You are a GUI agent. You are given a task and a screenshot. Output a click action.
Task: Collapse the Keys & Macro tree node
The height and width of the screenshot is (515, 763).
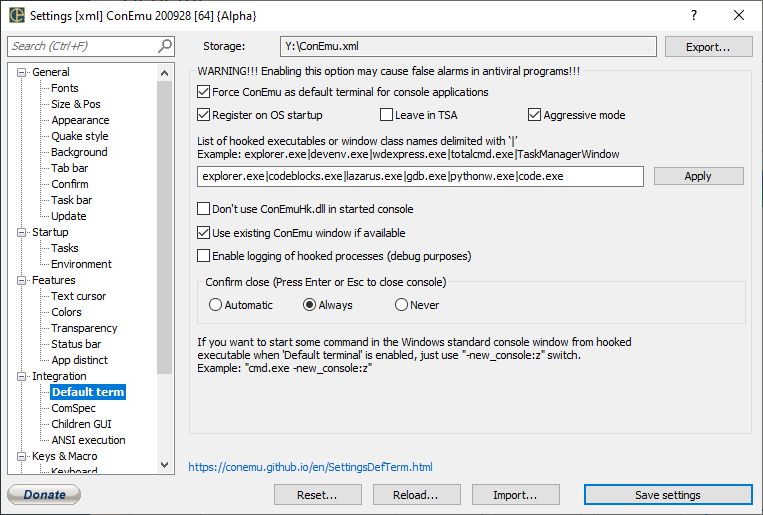coord(21,457)
